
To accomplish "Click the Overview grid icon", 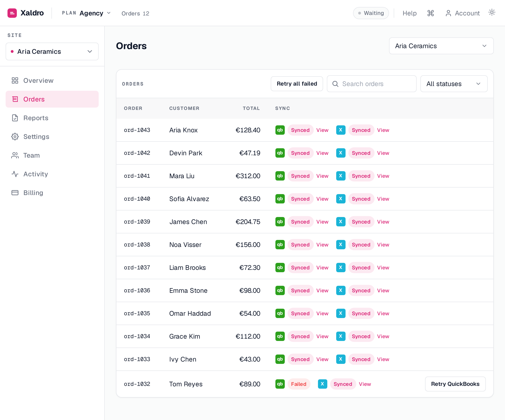I will pyautogui.click(x=15, y=80).
